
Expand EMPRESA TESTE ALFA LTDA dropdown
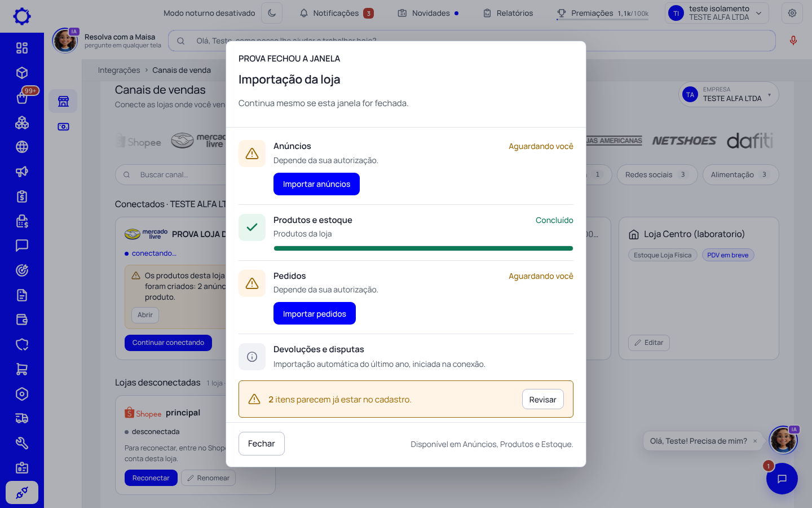coord(729,94)
